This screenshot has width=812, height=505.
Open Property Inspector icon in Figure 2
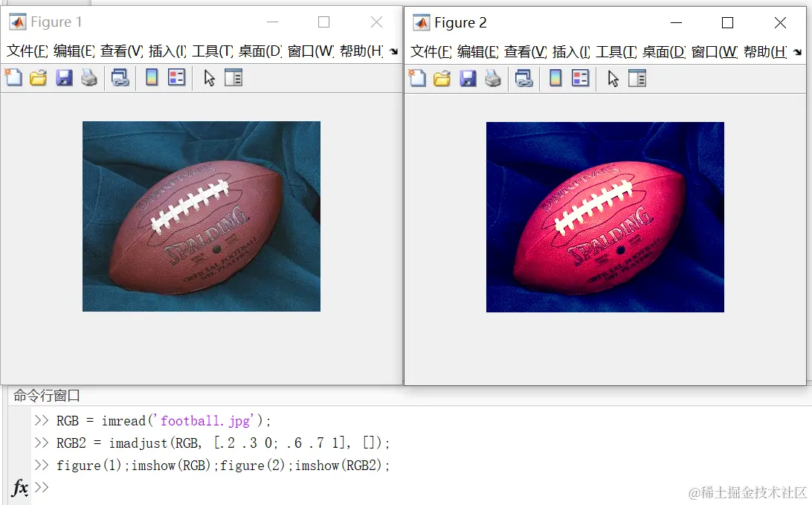click(x=637, y=79)
